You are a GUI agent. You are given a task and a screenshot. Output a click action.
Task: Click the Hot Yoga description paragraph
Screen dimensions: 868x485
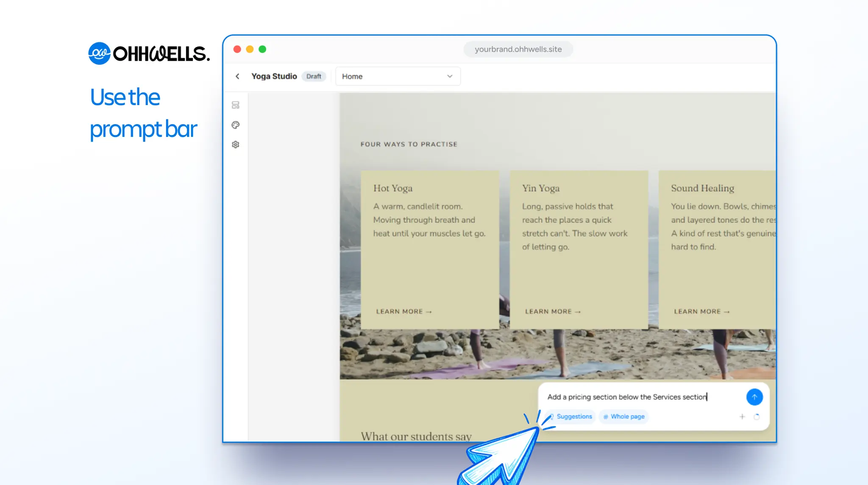[x=429, y=220]
